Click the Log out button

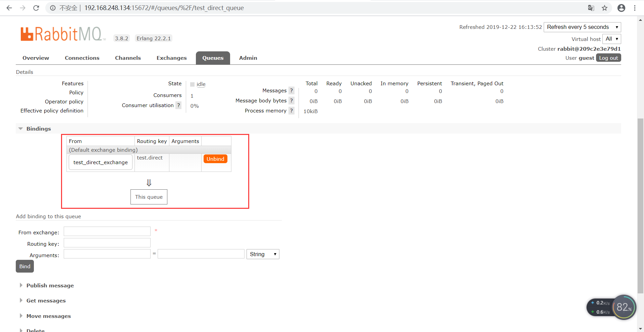[608, 58]
